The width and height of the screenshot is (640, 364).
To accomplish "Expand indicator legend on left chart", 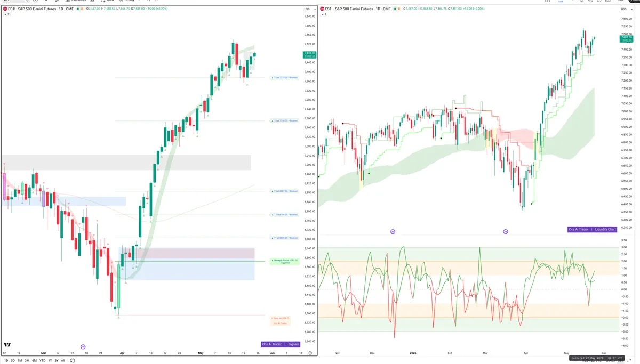I will pos(6,14).
